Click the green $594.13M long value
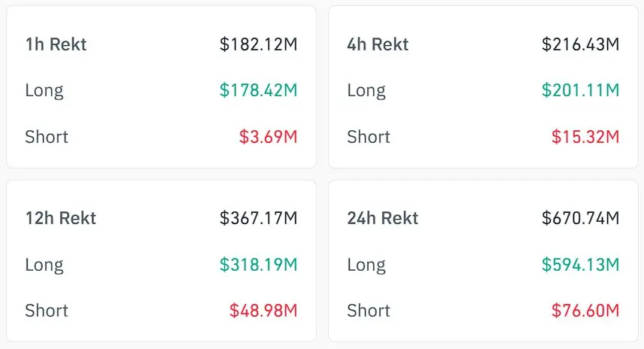 (x=581, y=265)
